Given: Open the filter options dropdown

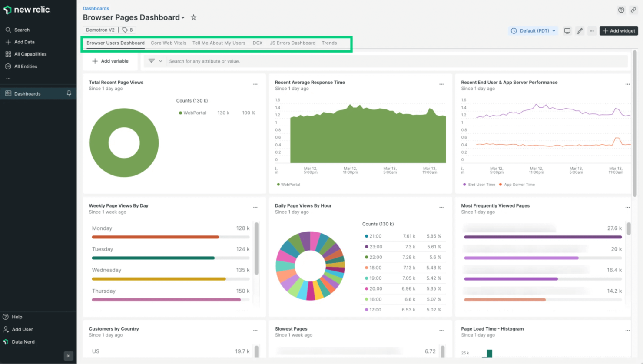Looking at the screenshot, I should [x=155, y=61].
